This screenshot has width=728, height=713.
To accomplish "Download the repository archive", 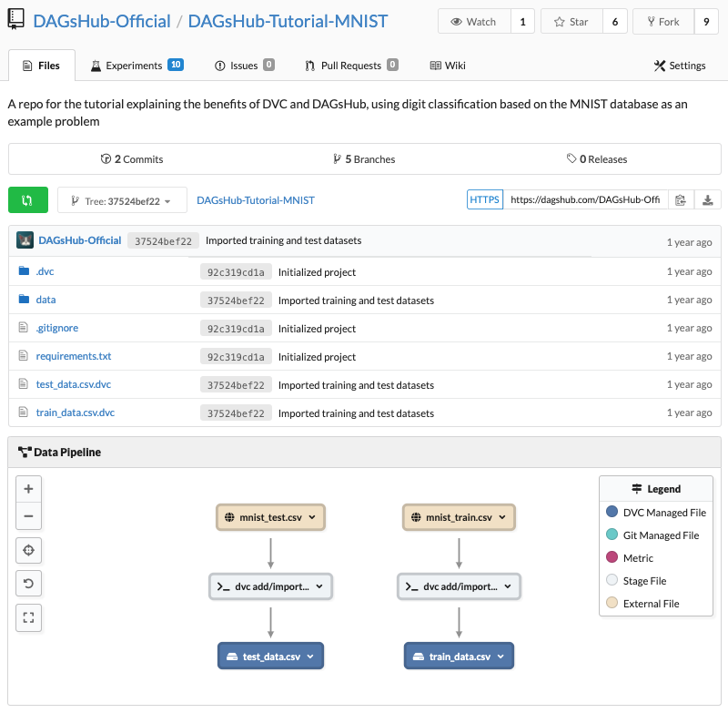I will [x=707, y=200].
